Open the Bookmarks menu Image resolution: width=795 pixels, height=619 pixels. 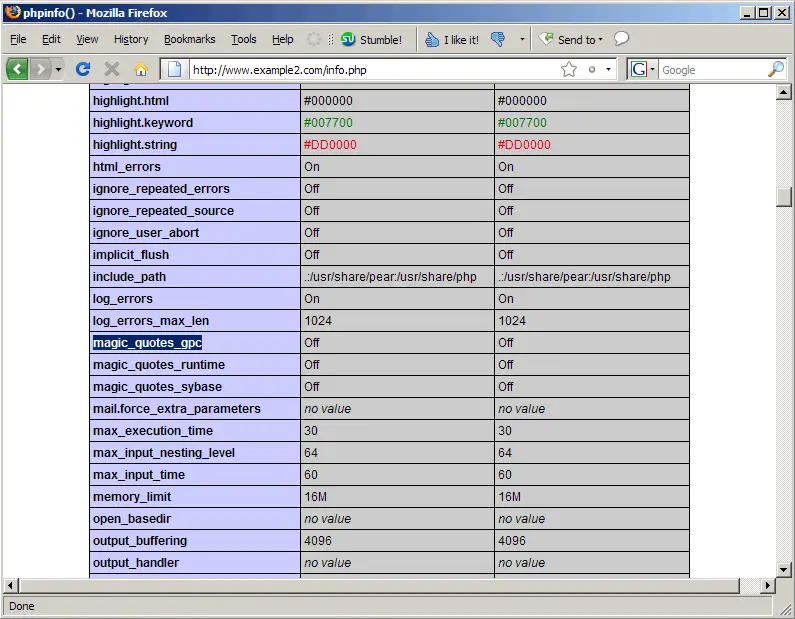(189, 40)
